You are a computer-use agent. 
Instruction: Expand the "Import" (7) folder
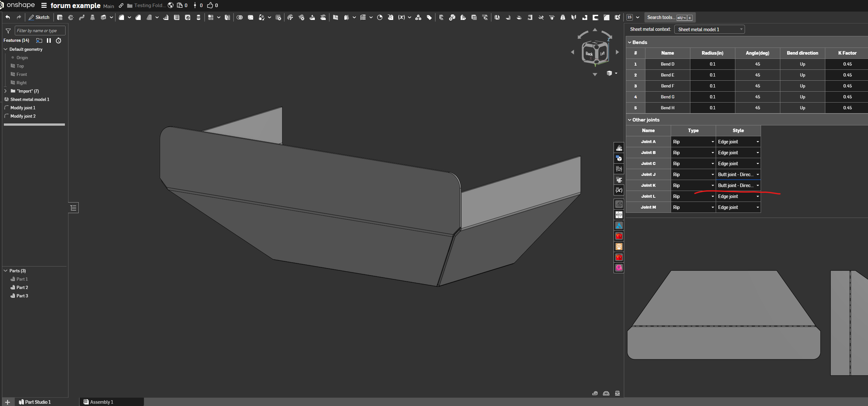click(5, 91)
